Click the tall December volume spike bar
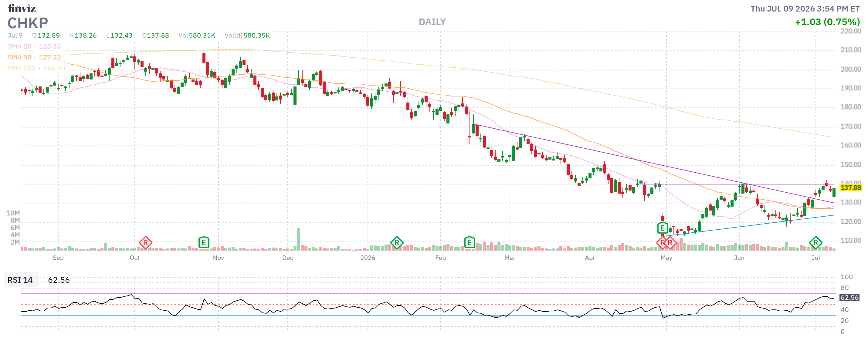This screenshot has width=868, height=341. [x=299, y=239]
